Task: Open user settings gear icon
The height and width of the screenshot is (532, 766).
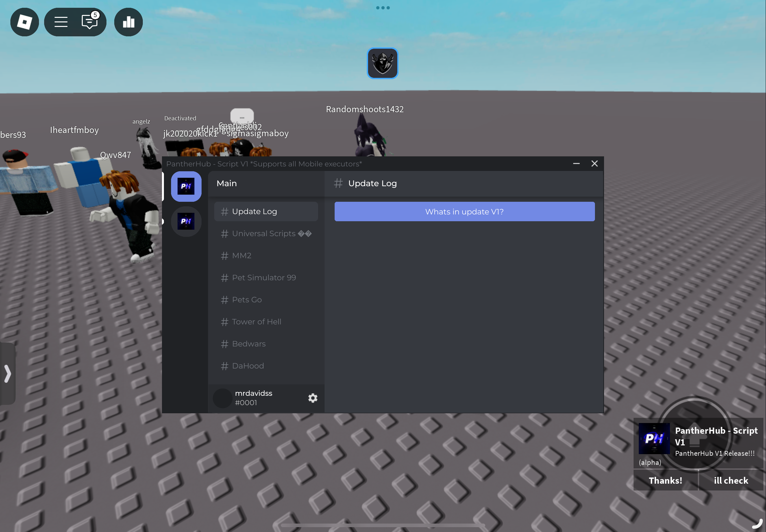Action: 313,398
